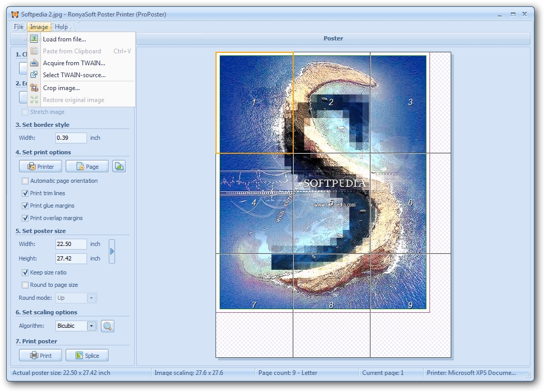Click the Printer button
Image resolution: width=545 pixels, height=392 pixels.
click(x=40, y=166)
